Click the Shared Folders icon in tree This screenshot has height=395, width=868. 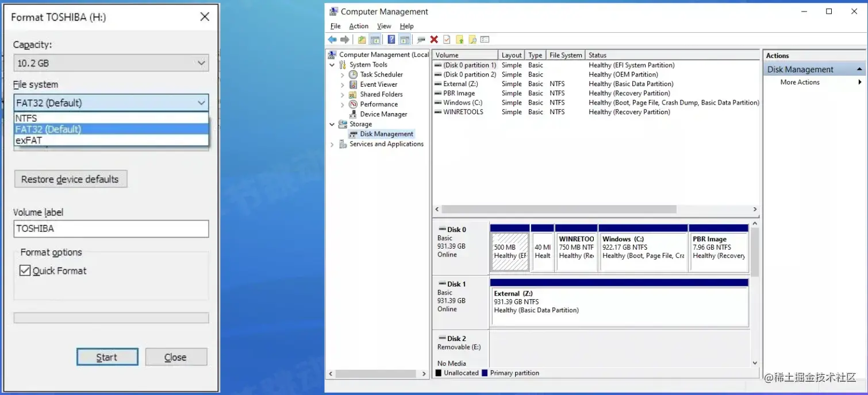tap(353, 94)
